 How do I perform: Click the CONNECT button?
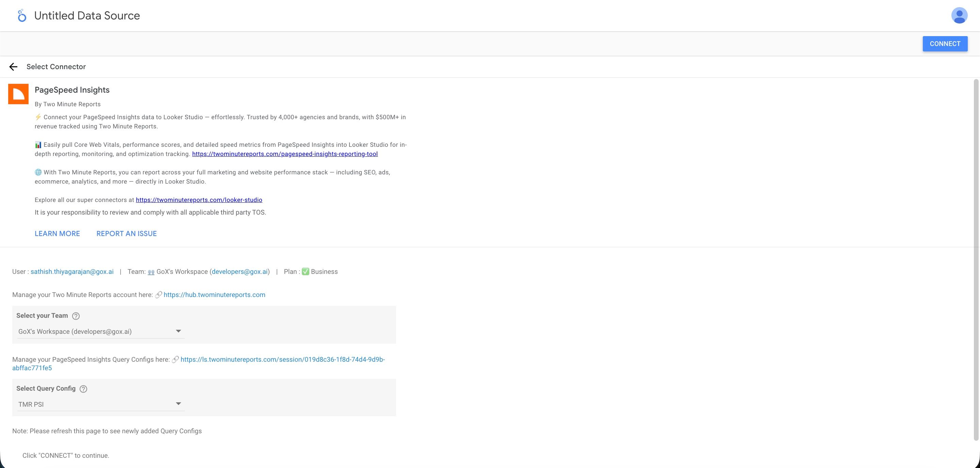(x=945, y=43)
